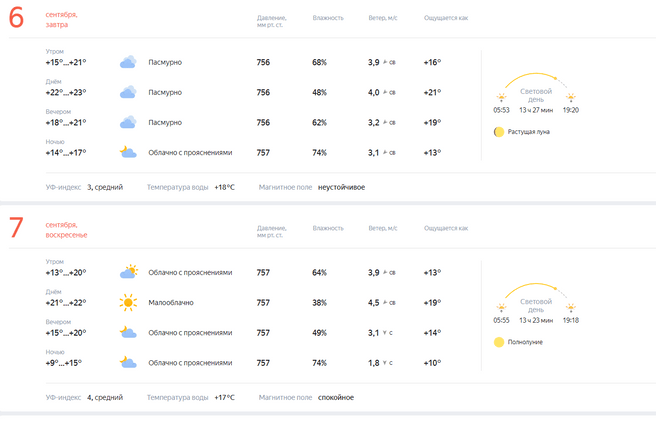Click the sunny Малооблачно icon for September 7
Viewport: 656px width, 422px height.
point(128,302)
